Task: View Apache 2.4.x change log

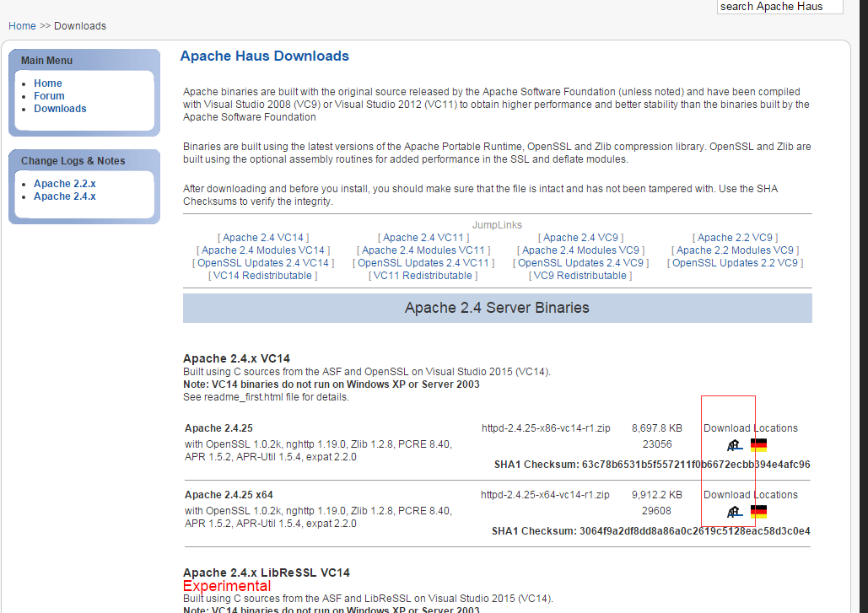Action: 65,196
